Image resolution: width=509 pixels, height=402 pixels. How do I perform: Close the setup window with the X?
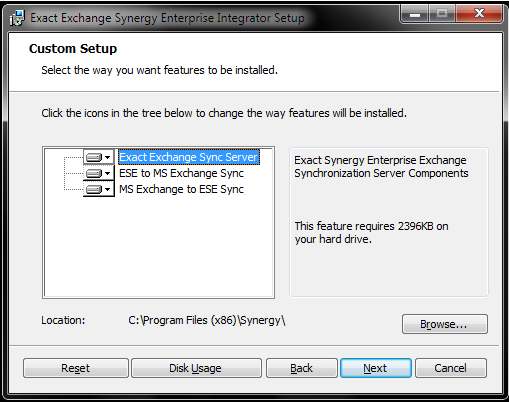[479, 14]
